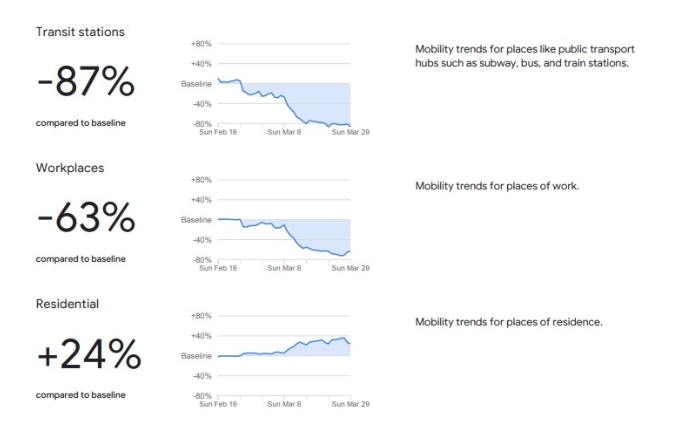Click Sun Mar 8 under the workplaces chart

tap(284, 268)
